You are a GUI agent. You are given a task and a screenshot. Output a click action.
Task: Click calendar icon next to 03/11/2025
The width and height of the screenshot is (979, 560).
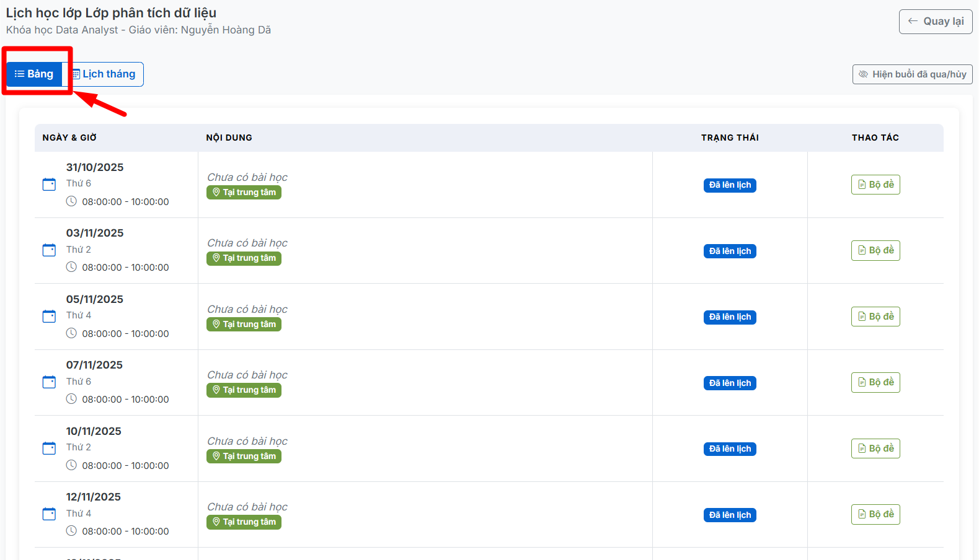point(49,250)
